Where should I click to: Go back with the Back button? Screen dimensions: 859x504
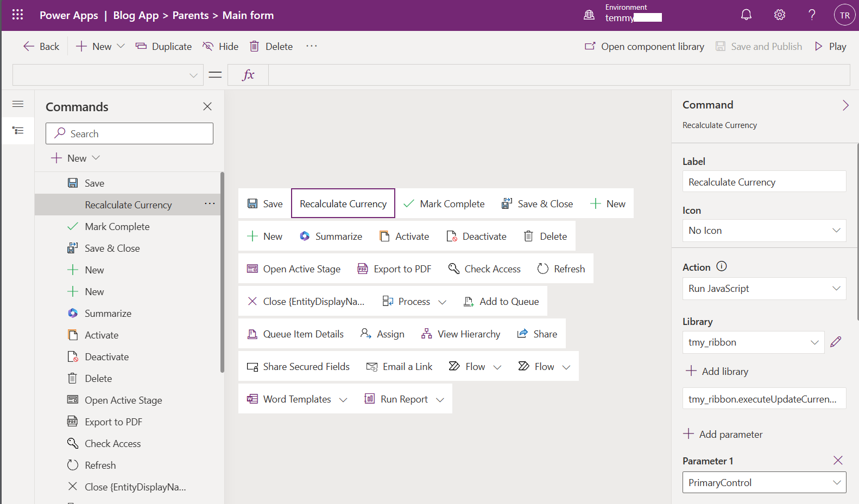tap(41, 46)
